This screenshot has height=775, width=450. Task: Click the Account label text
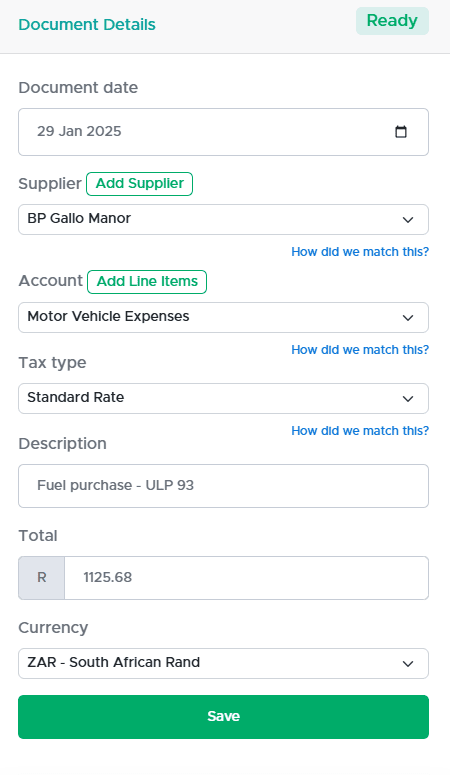click(x=50, y=281)
